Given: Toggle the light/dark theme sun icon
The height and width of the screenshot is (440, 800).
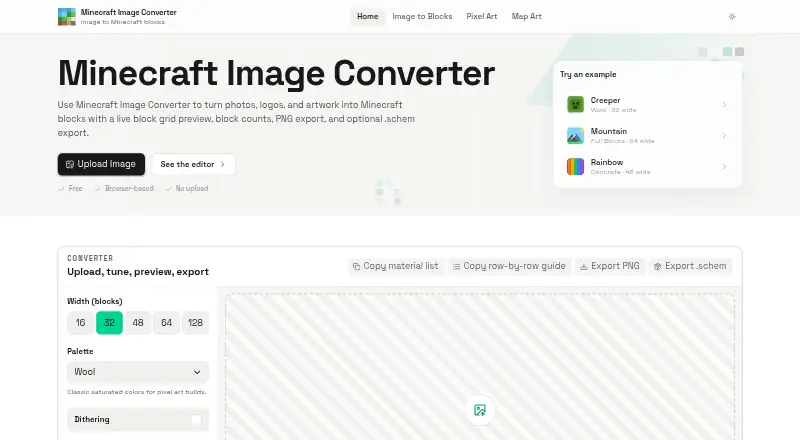Looking at the screenshot, I should 732,16.
